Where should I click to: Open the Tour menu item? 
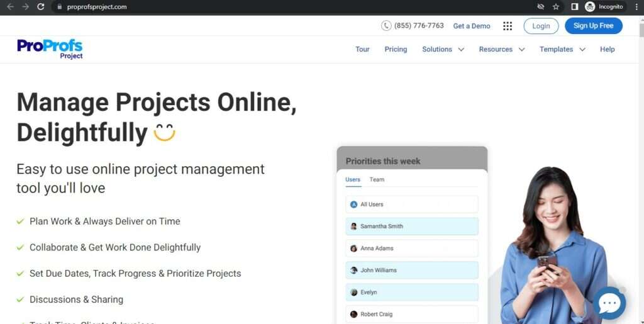(x=362, y=49)
